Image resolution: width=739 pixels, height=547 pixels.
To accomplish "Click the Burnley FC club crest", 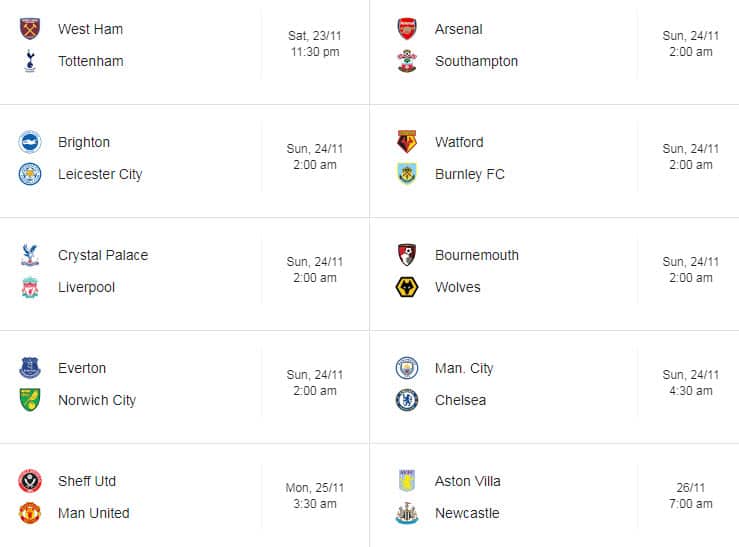I will (x=407, y=174).
